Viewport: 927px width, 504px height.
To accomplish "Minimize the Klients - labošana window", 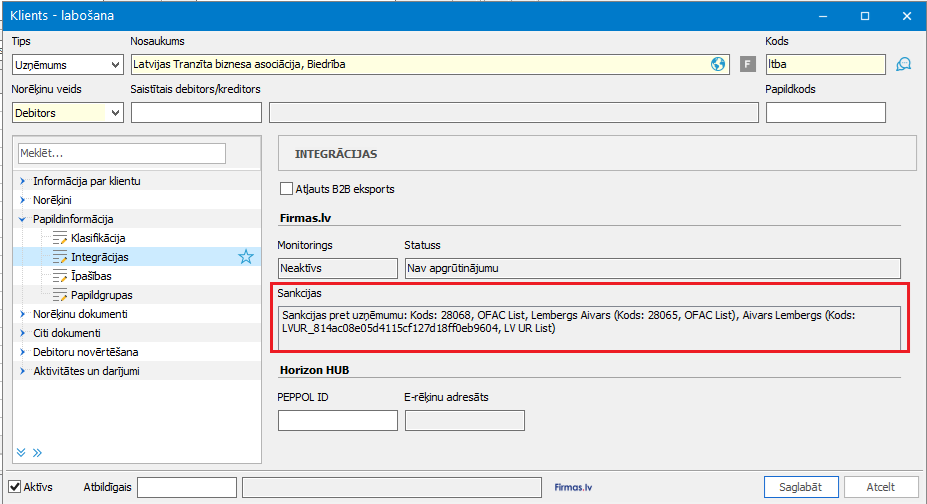I will click(823, 16).
